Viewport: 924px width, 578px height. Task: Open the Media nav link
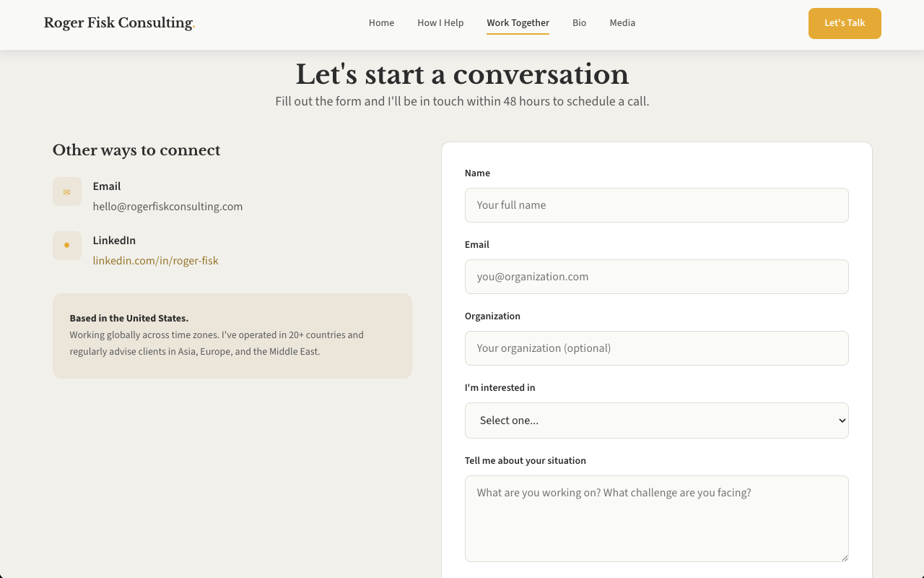622,23
